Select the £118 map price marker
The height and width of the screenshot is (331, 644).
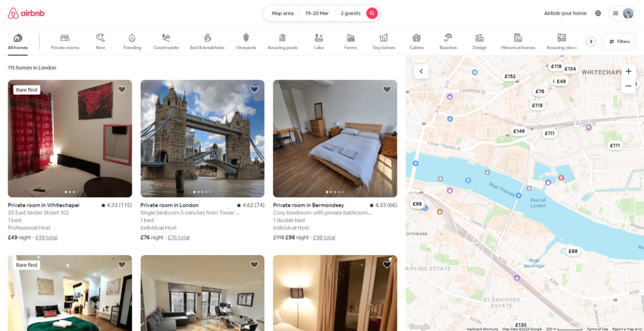tap(537, 106)
